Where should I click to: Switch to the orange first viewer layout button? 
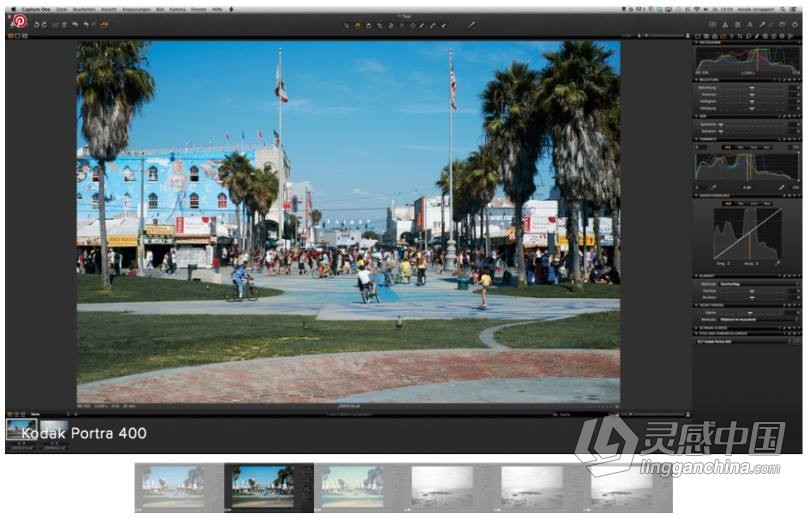10,36
